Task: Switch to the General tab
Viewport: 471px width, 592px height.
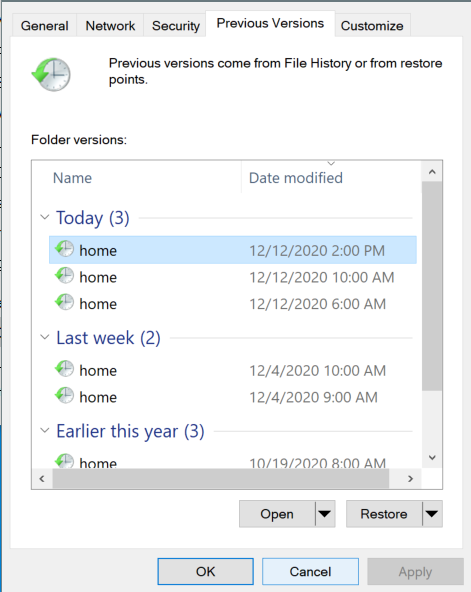Action: (45, 26)
